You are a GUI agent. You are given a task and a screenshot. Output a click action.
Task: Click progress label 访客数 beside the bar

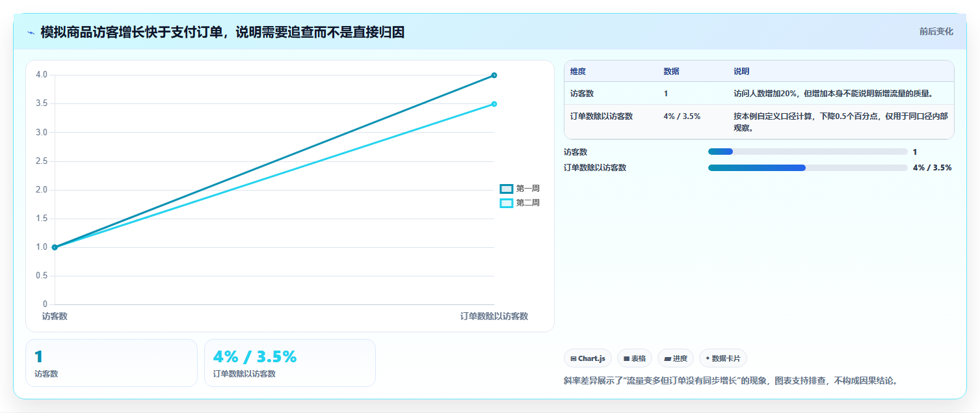coord(576,152)
